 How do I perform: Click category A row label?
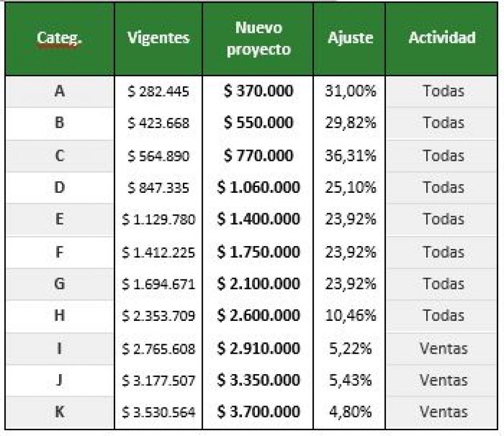tap(60, 92)
